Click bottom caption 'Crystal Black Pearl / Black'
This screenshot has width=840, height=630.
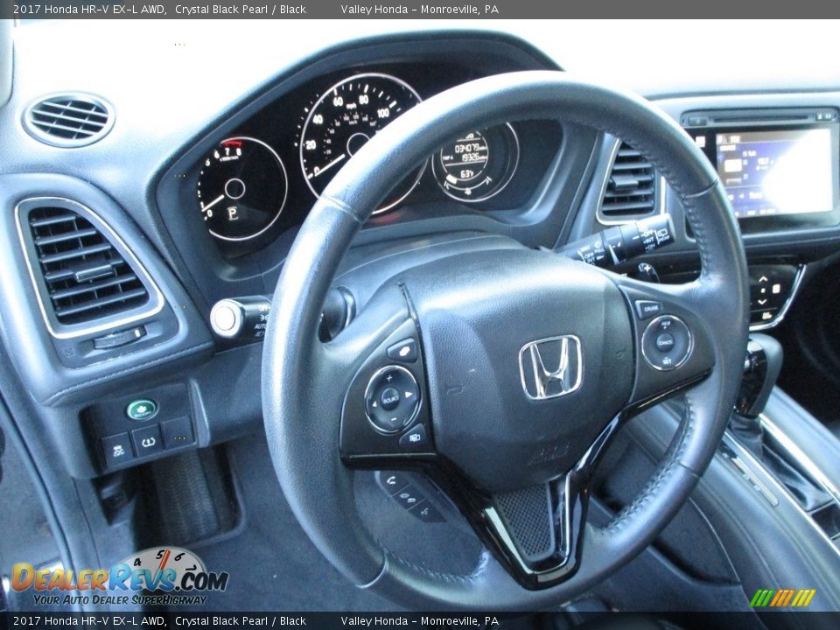coord(241,621)
